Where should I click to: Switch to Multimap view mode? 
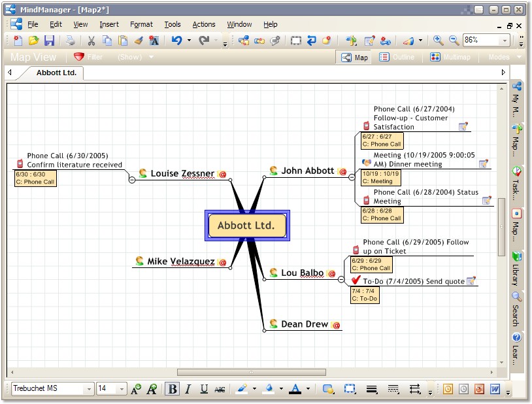[450, 57]
